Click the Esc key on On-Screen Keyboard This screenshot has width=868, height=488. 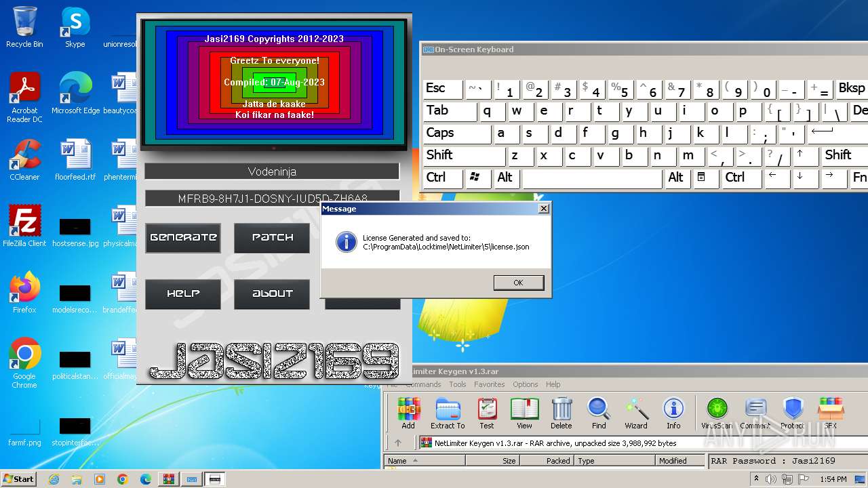441,89
